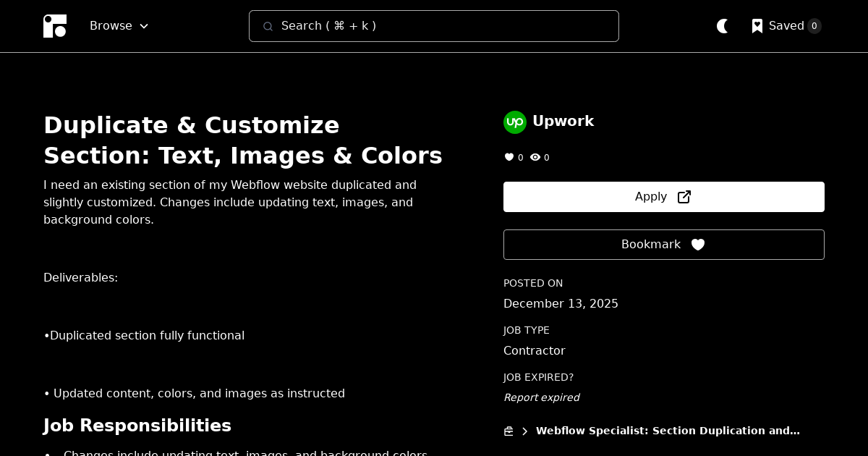The height and width of the screenshot is (456, 868).
Task: Click the breadcrumb chevron after the briefcase icon
Action: click(525, 431)
